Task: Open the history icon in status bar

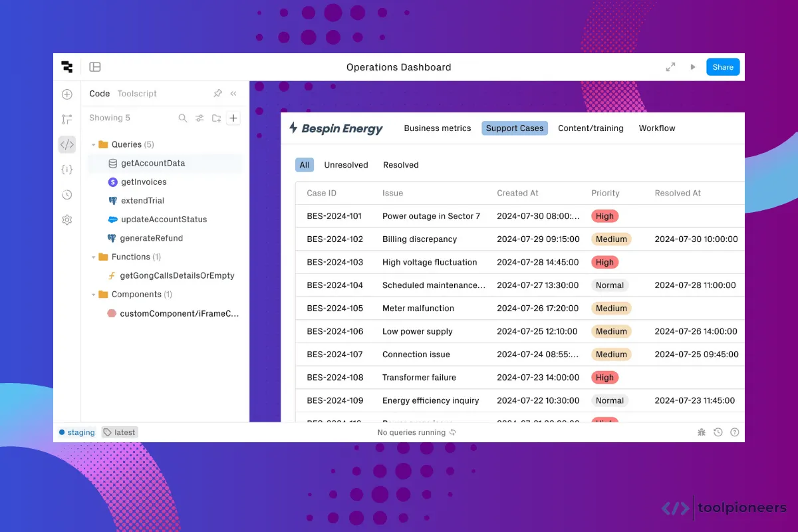Action: 718,432
